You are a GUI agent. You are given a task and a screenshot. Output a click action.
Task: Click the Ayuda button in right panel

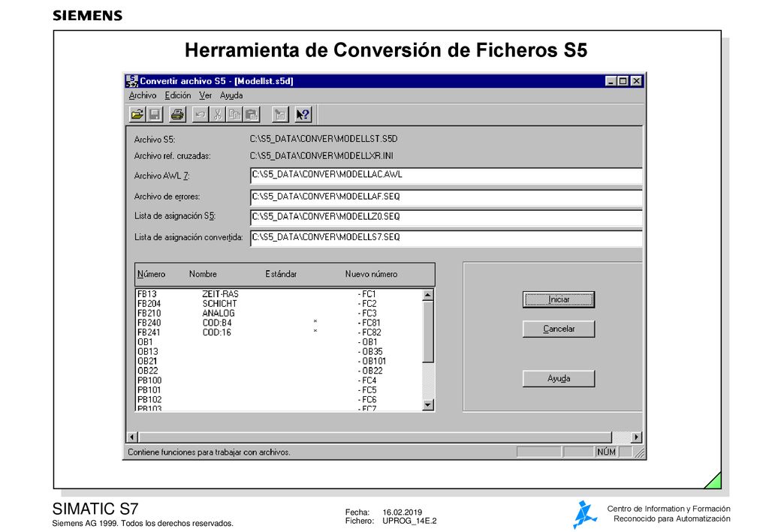click(x=559, y=379)
